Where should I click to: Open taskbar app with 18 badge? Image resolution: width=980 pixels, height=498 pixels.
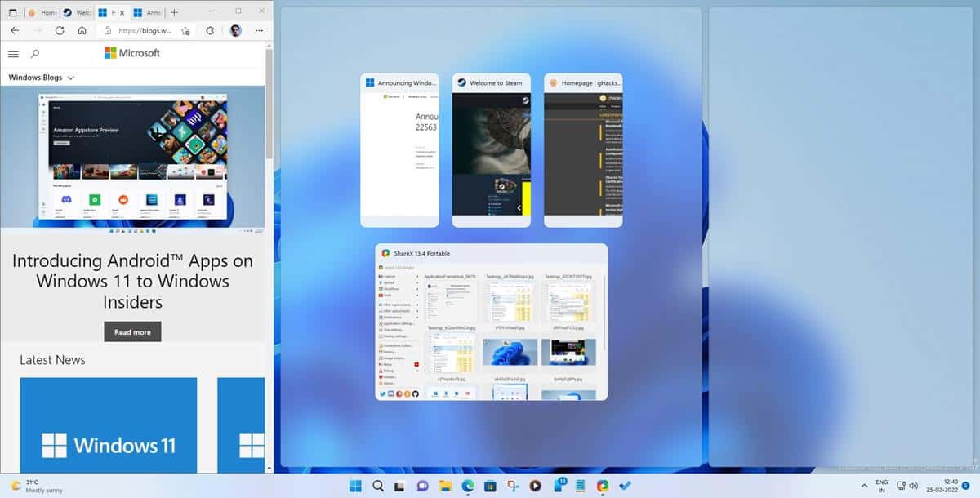coord(559,486)
